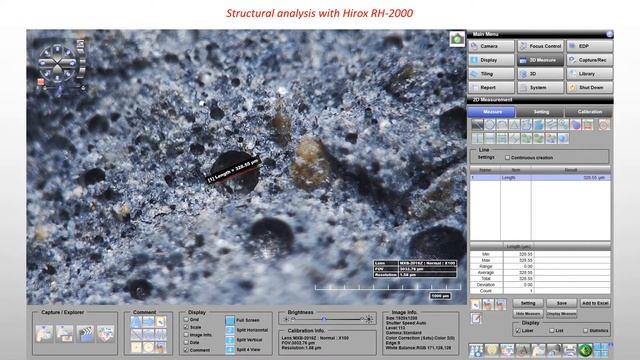640x360 pixels.
Task: Select the 2D Measure menu button
Action: (x=540, y=60)
